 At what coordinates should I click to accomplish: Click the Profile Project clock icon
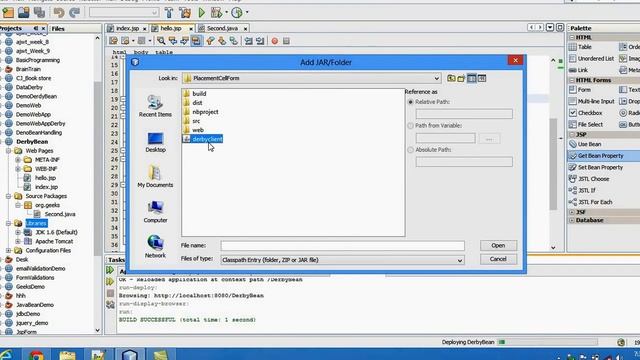pos(237,13)
